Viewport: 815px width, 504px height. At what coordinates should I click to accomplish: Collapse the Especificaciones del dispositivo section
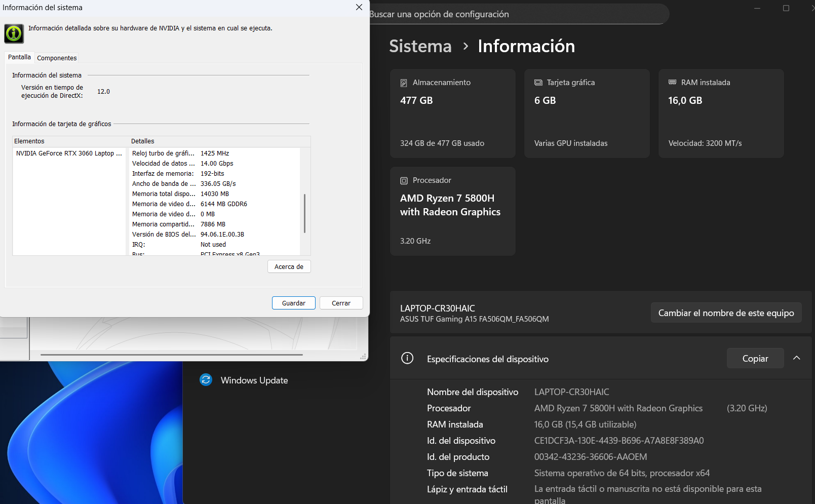click(796, 358)
